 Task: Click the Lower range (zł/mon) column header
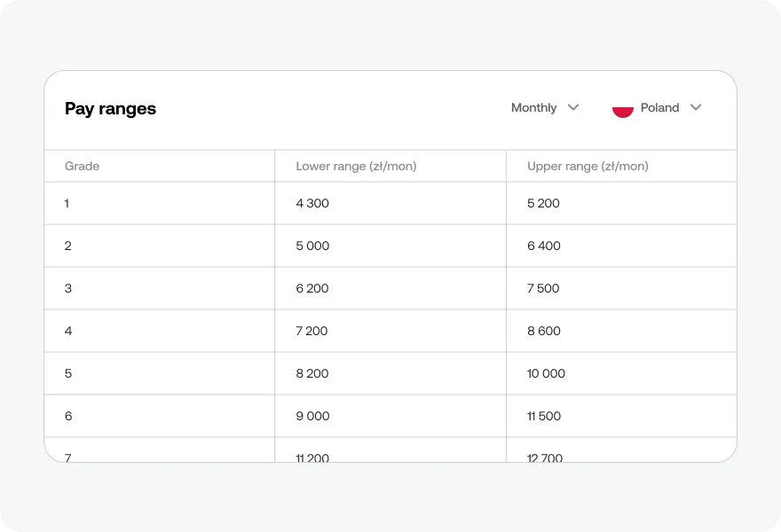pos(390,166)
